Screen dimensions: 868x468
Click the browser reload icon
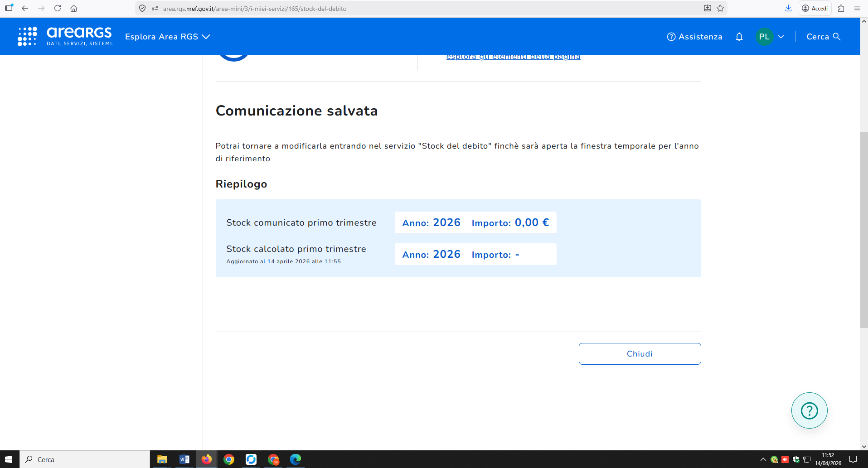pyautogui.click(x=58, y=8)
